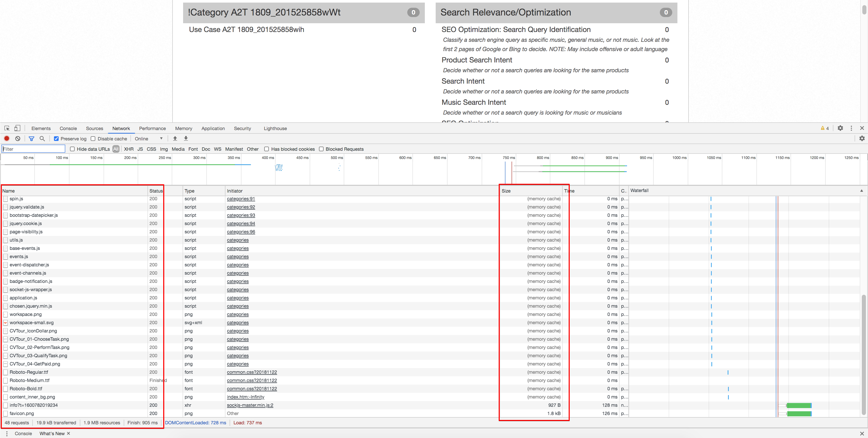The width and height of the screenshot is (868, 438).
Task: Open the DevTools three-dot menu
Action: point(851,128)
